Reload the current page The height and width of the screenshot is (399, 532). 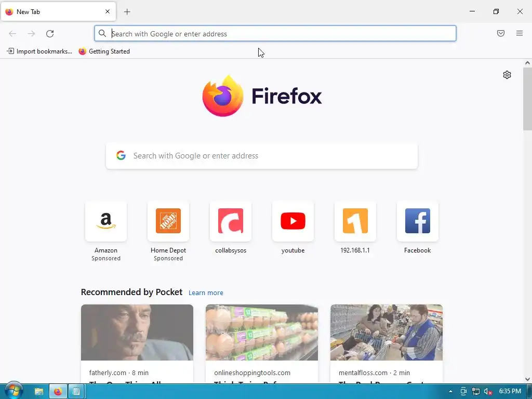click(x=50, y=34)
